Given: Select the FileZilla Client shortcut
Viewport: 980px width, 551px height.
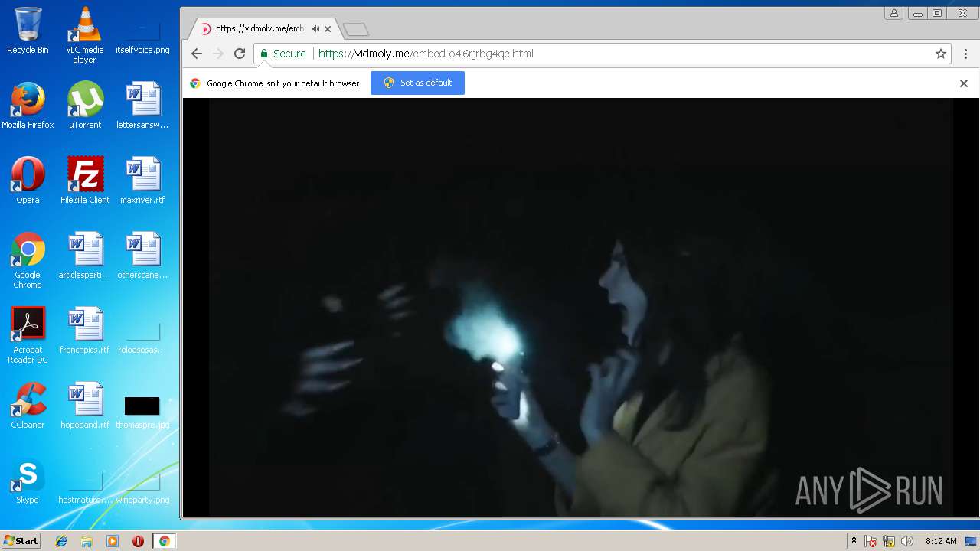Looking at the screenshot, I should pos(85,181).
